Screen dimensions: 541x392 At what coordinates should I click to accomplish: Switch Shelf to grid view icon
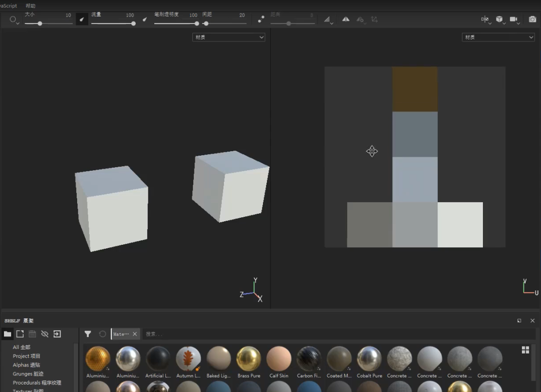[525, 350]
